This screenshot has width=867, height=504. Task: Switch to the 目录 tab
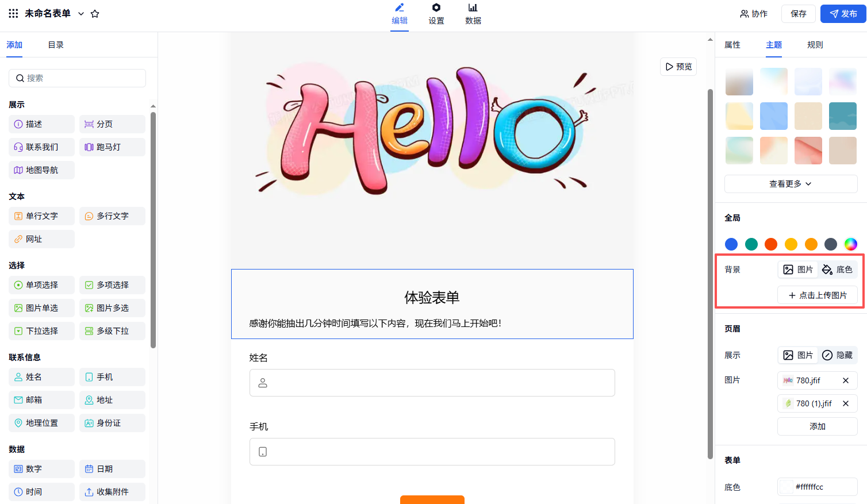click(56, 45)
